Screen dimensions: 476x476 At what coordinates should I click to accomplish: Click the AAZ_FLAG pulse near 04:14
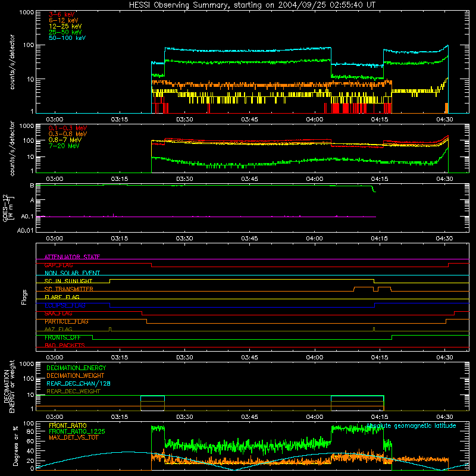point(374,330)
